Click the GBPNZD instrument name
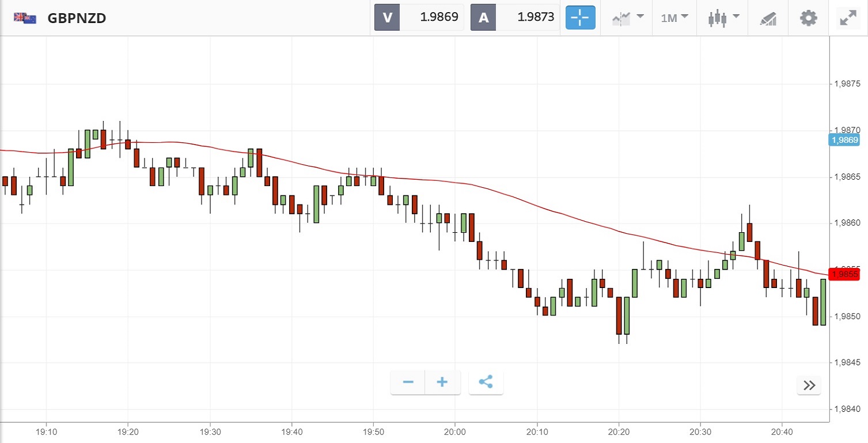Viewport: 868px width, 443px height. 77,18
